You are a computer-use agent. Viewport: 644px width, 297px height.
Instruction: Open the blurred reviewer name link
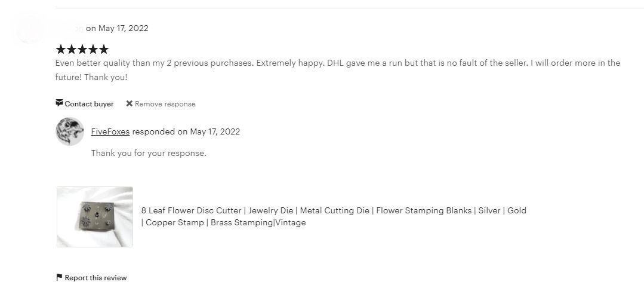click(x=70, y=28)
